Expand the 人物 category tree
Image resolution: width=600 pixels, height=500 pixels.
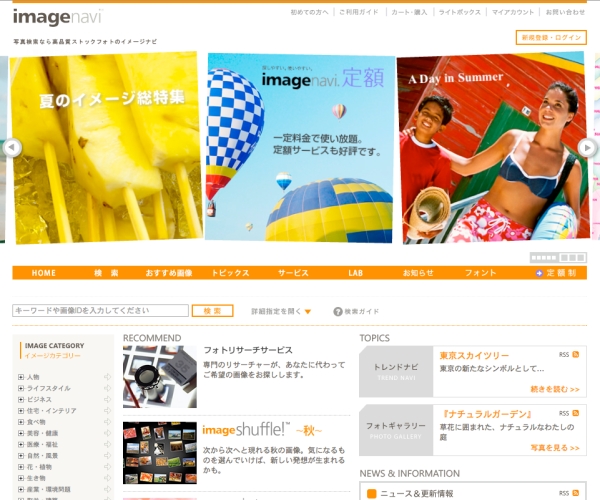point(21,377)
